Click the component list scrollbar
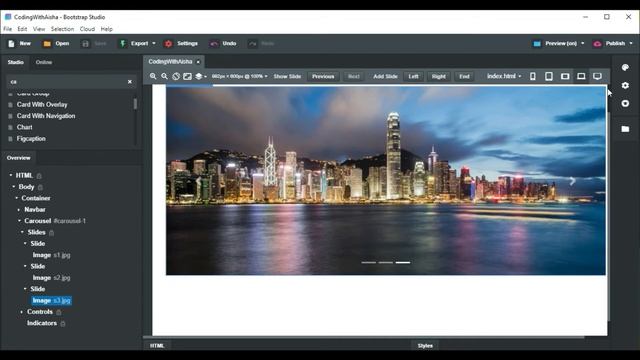Image resolution: width=640 pixels, height=360 pixels. [x=135, y=104]
